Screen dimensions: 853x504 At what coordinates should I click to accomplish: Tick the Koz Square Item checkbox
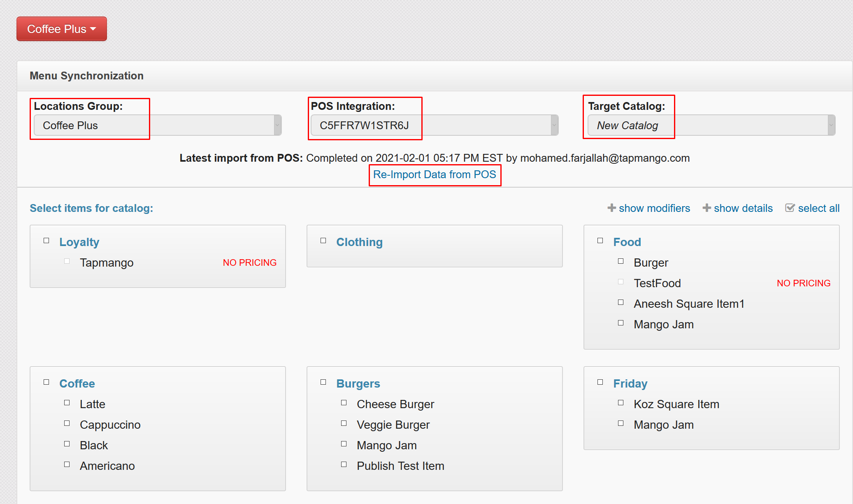[x=620, y=402]
